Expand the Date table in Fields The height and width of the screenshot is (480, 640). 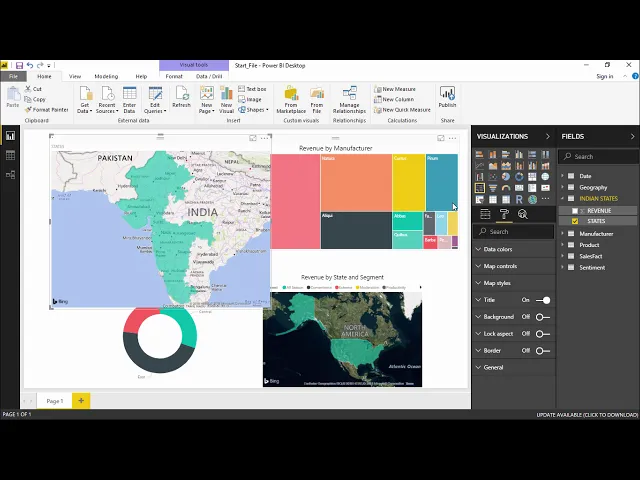[562, 176]
